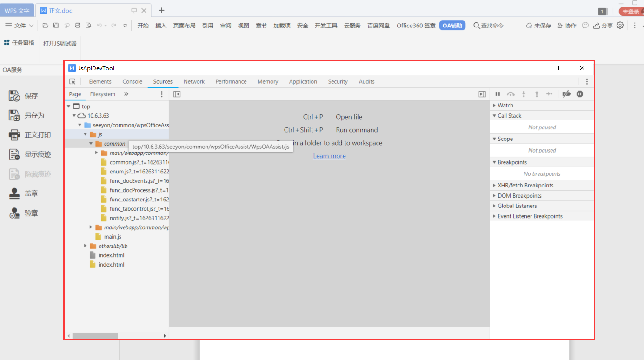This screenshot has width=644, height=360.
Task: Toggle pause on exceptions button
Action: pyautogui.click(x=580, y=94)
